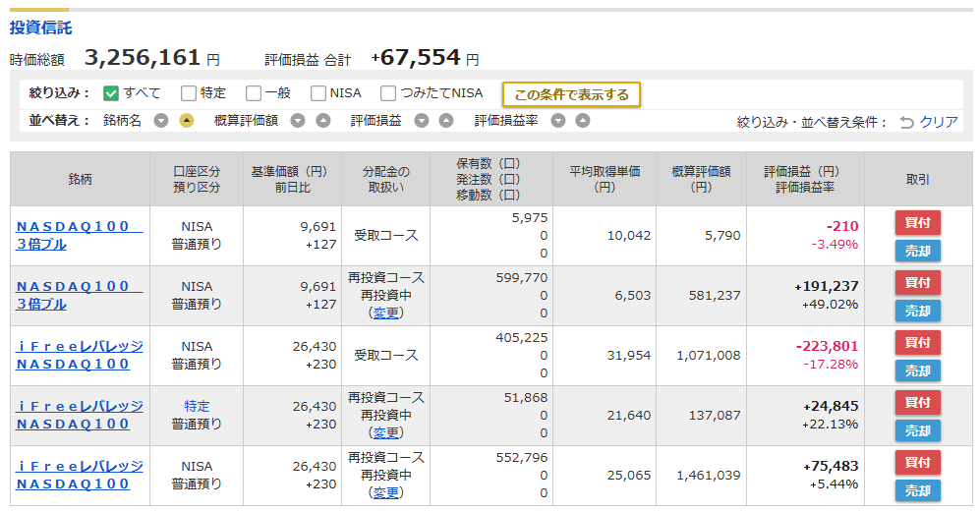Enable the 一般 account filter
The image size is (980, 512).
254,93
